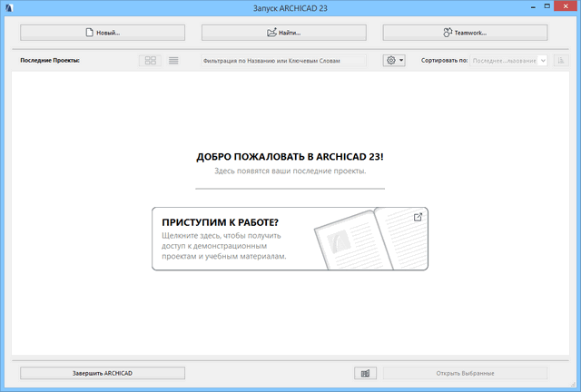Switch to thumbnail grid view
Screen dimensions: 581x392
[150, 61]
